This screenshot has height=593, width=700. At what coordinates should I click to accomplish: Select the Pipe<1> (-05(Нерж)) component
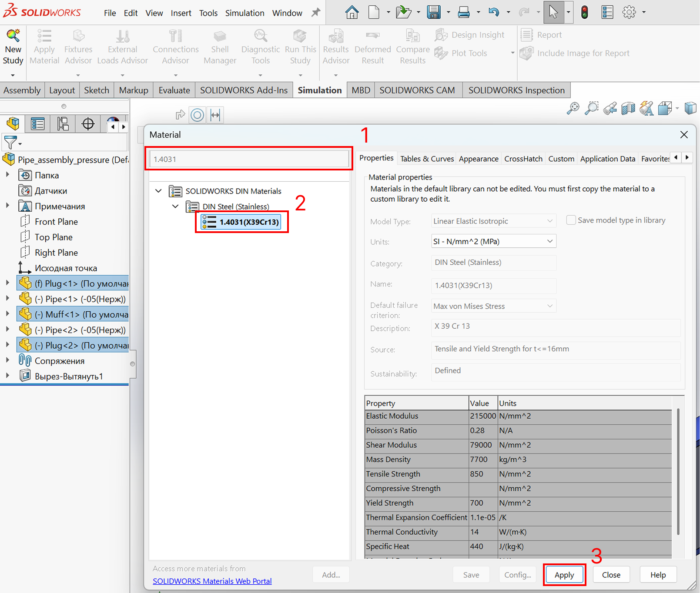(x=72, y=299)
